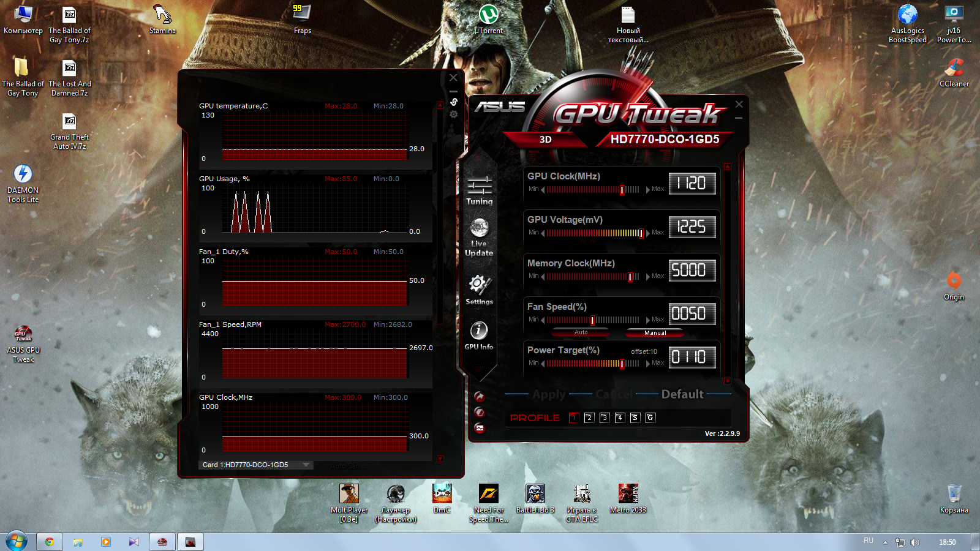Increase Power Target with Max arrow

[x=648, y=364]
